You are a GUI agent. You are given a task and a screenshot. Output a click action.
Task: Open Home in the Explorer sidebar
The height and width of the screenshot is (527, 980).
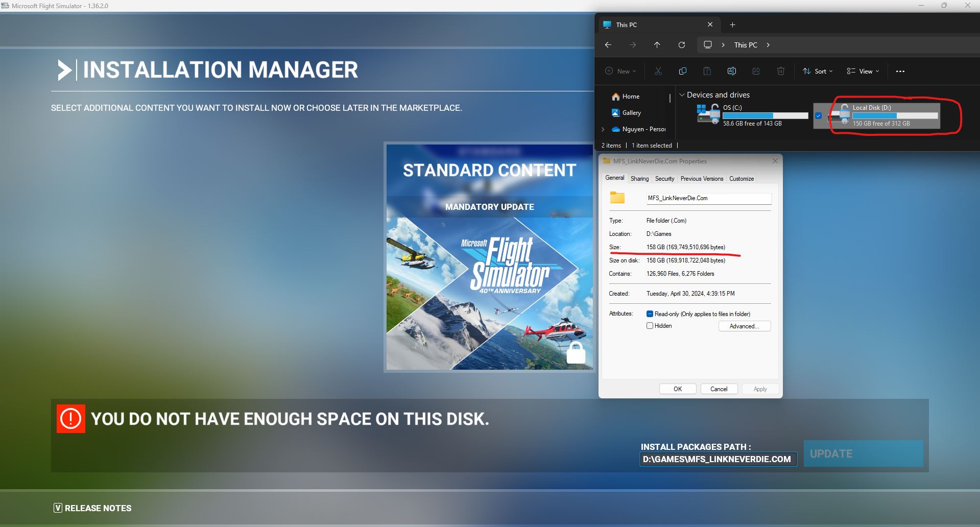point(630,97)
